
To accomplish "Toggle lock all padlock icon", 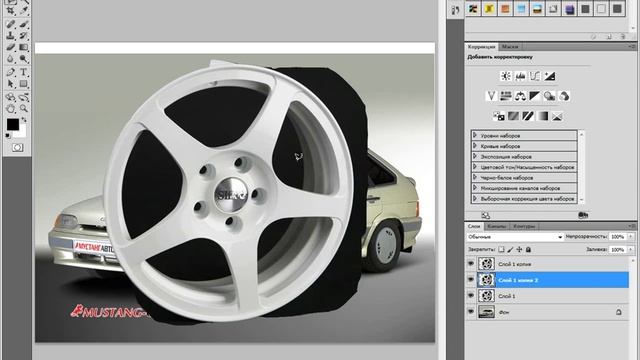I will (528, 249).
